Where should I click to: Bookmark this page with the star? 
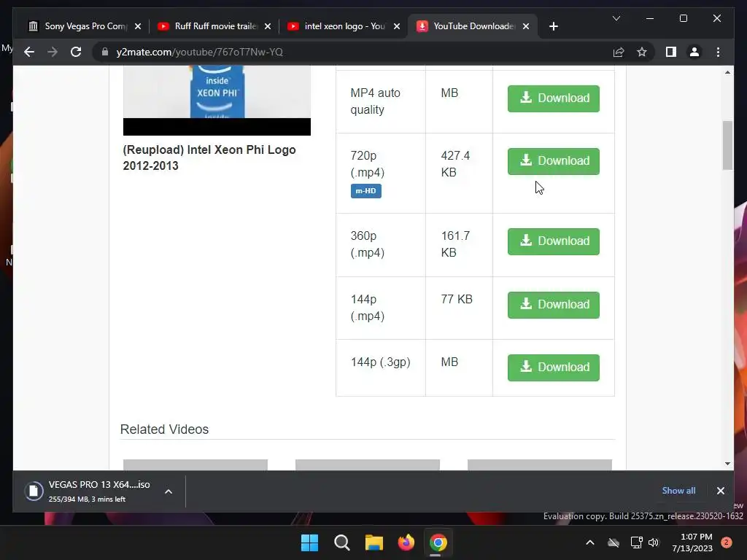coord(642,52)
